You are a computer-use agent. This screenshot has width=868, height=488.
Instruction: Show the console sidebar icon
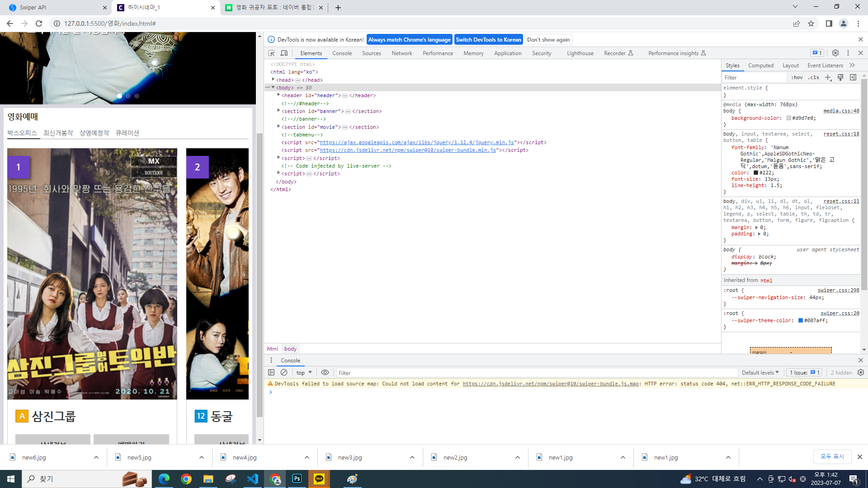coord(271,372)
